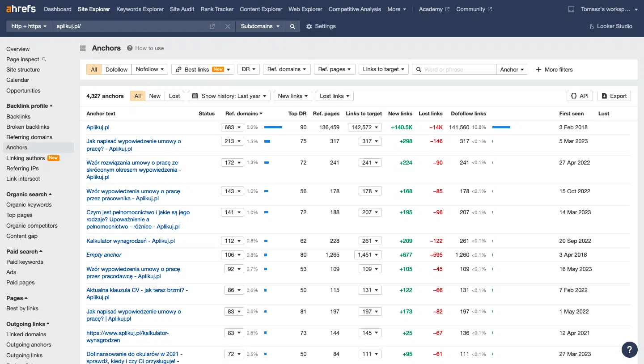Export the anchors report
Screen dimensions: 644x364
coord(614,96)
